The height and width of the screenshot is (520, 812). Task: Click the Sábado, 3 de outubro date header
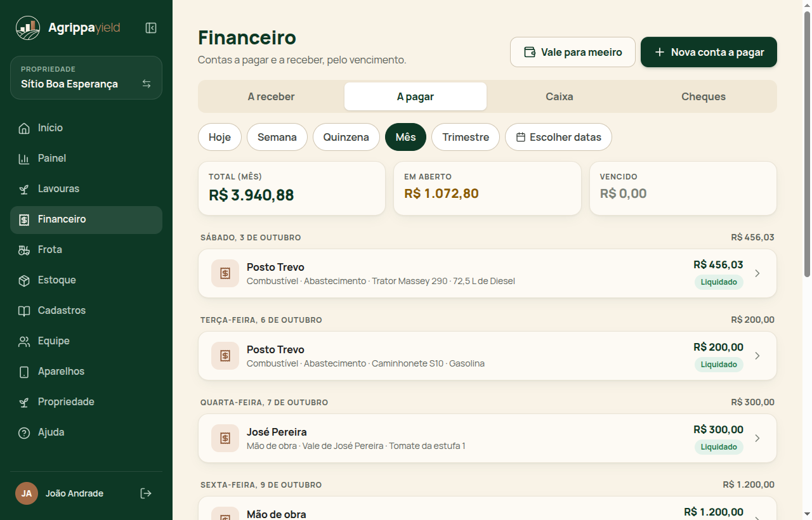point(251,238)
